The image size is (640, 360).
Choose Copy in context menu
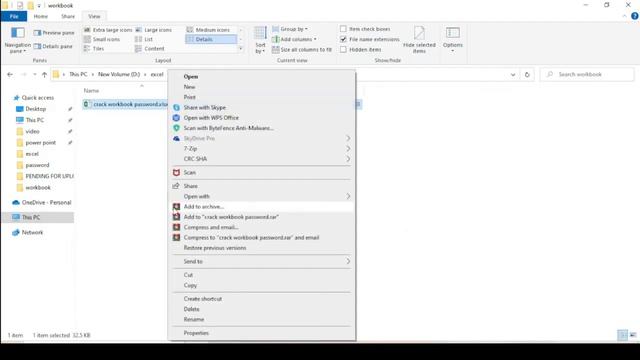261,285
